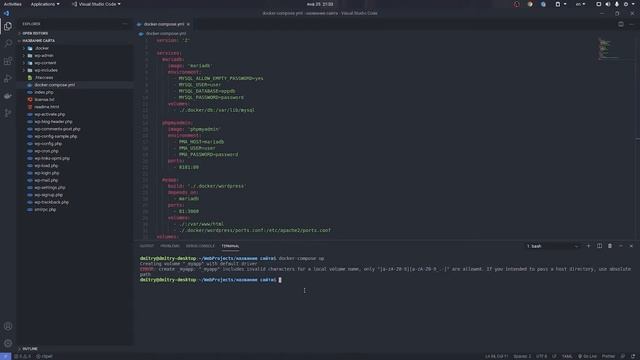Click the notifications bell in status bar
The width and height of the screenshot is (640, 360).
[x=633, y=356]
